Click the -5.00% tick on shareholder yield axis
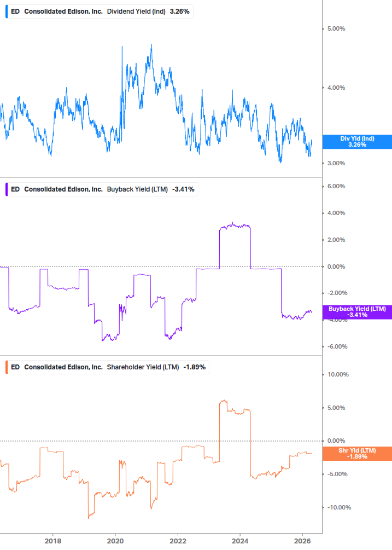Screen dimensions: 392x550 pos(338,474)
